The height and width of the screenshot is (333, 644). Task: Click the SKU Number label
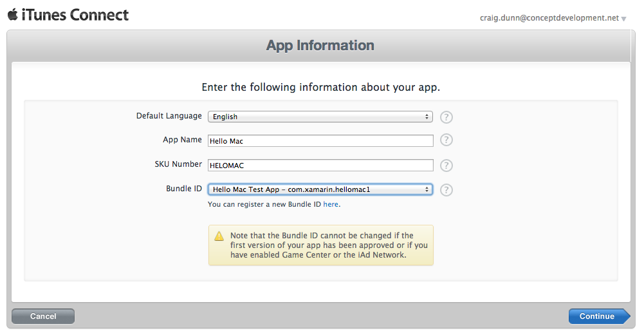178,164
